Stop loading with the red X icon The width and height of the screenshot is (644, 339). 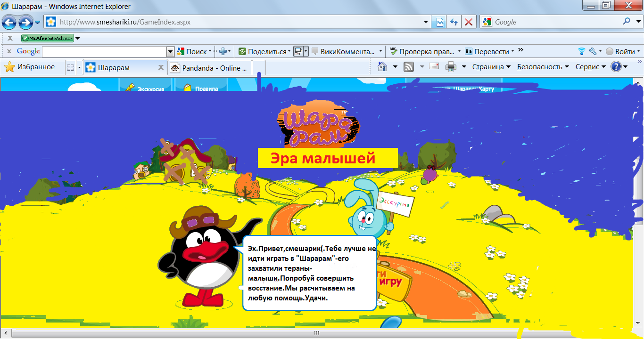coord(468,22)
